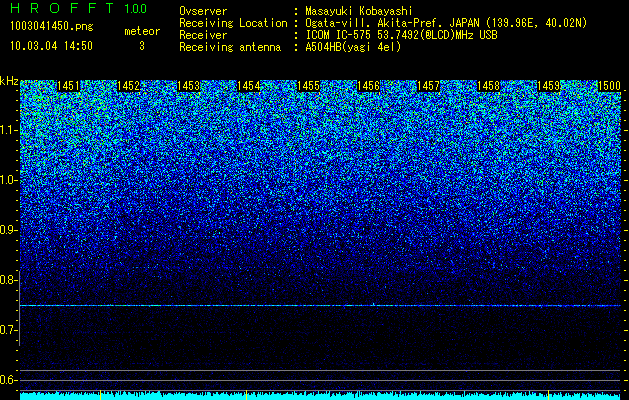Click the 0.7 kHz axis label
629x400 pixels.
[x=8, y=330]
